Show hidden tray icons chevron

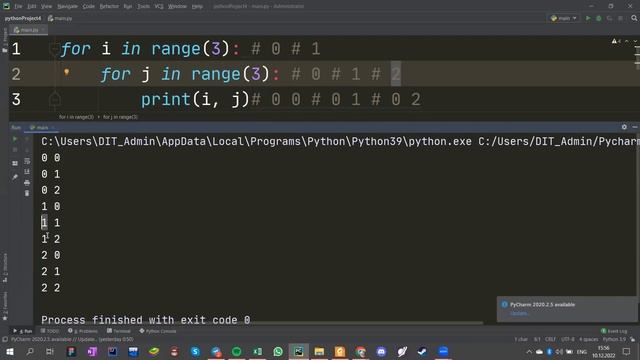(529, 351)
